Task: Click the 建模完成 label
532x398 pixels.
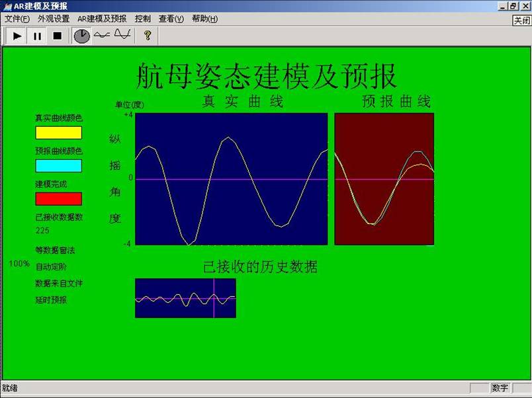Action: [x=51, y=184]
